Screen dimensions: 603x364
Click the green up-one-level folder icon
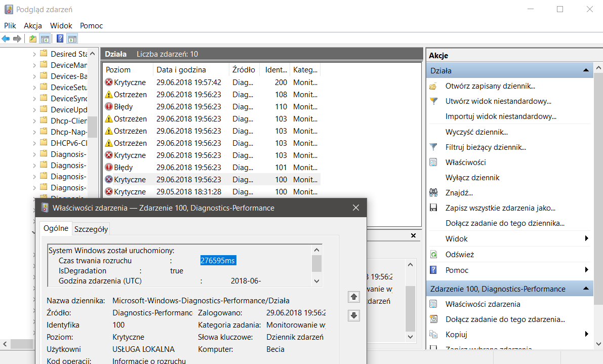pos(33,39)
